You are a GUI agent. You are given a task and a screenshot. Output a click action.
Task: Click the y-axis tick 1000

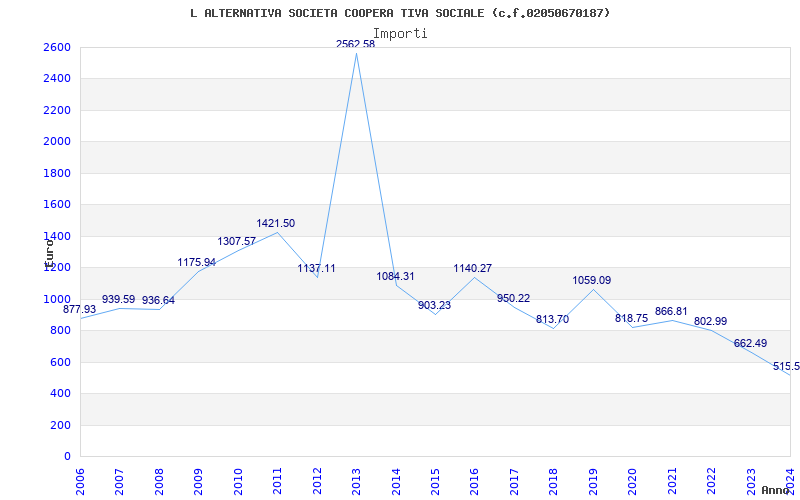pyautogui.click(x=57, y=299)
